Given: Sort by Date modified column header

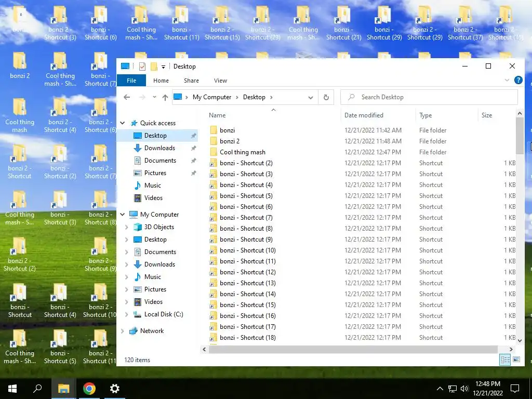Looking at the screenshot, I should click(364, 115).
